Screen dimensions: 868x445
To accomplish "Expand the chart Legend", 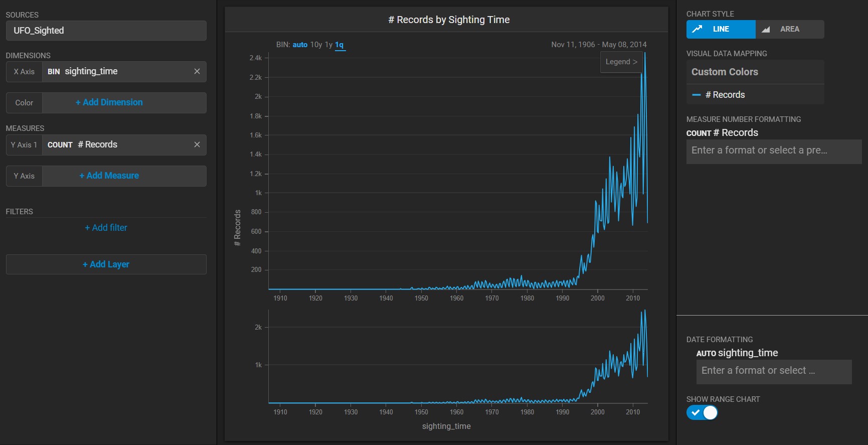I will click(621, 62).
